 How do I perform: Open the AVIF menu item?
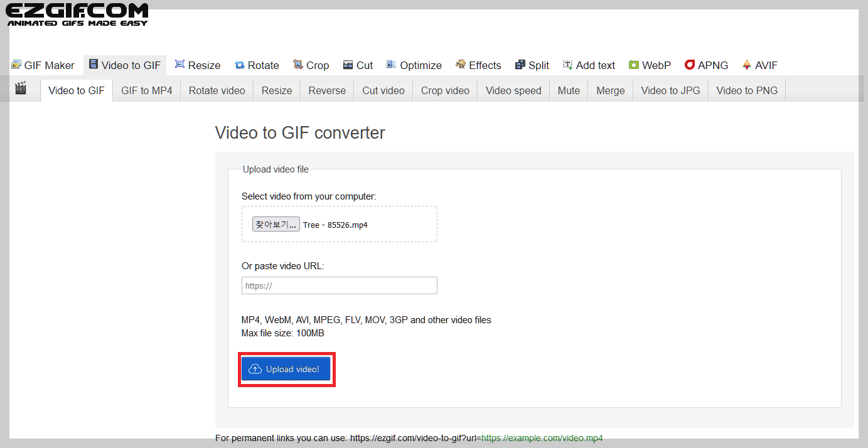click(x=759, y=65)
